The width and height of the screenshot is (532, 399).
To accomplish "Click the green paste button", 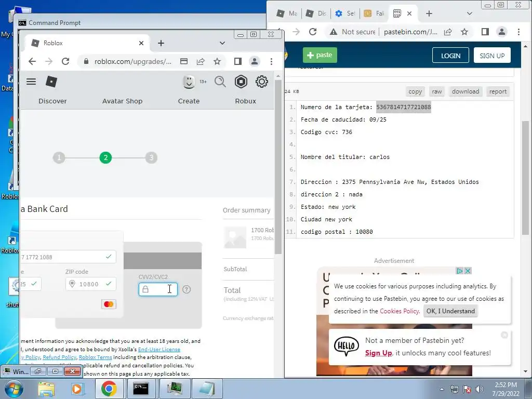I will tap(320, 55).
